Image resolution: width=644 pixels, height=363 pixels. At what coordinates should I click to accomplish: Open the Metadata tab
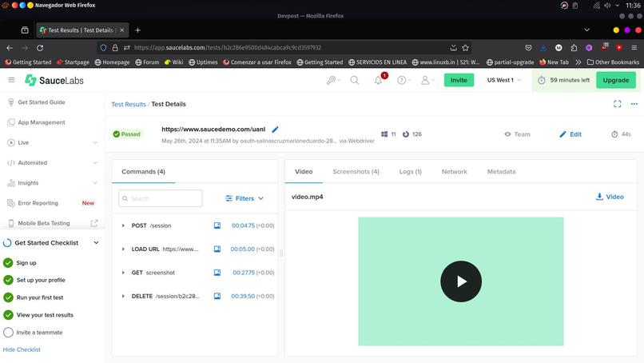click(501, 171)
